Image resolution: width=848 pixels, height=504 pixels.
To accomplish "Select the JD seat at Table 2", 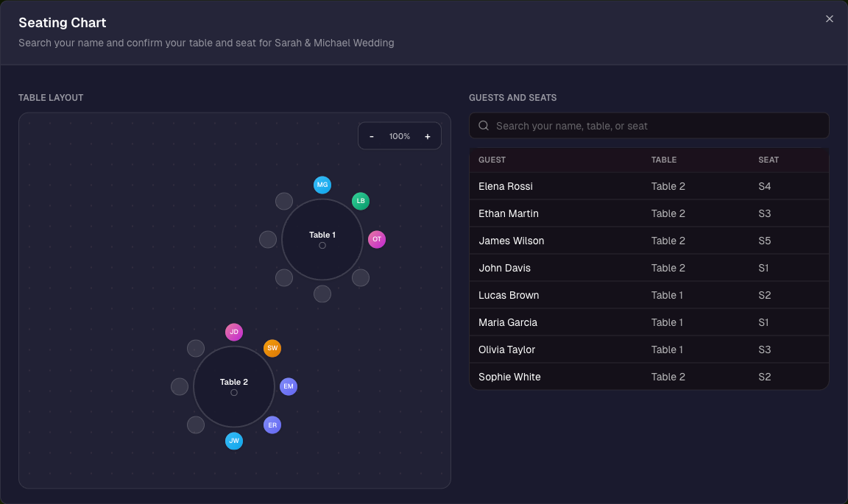I will tap(234, 332).
